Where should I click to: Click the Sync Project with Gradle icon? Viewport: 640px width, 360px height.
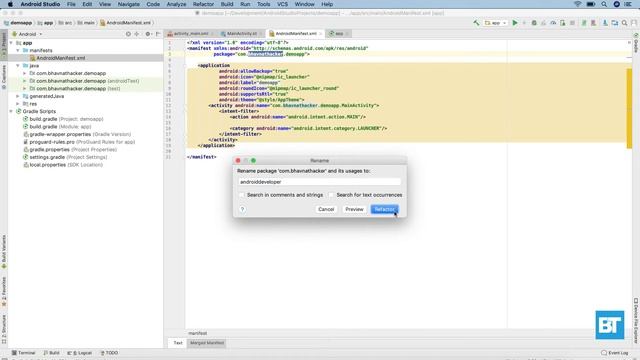pyautogui.click(x=584, y=23)
